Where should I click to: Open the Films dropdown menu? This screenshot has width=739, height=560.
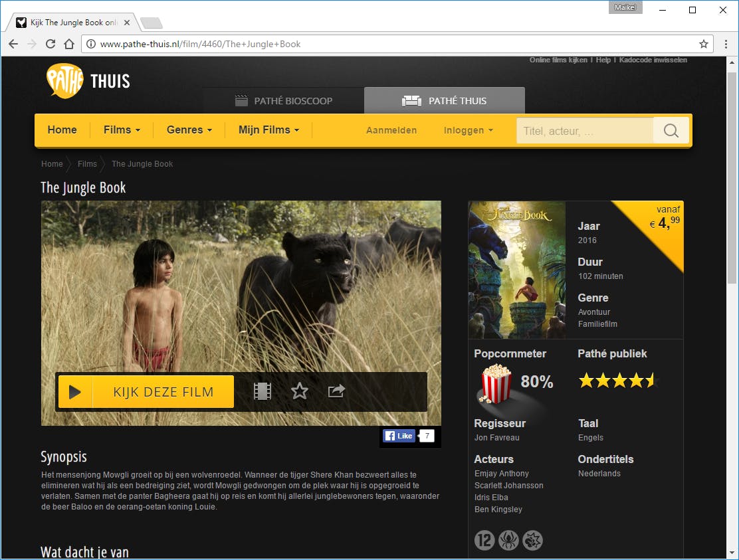point(121,130)
